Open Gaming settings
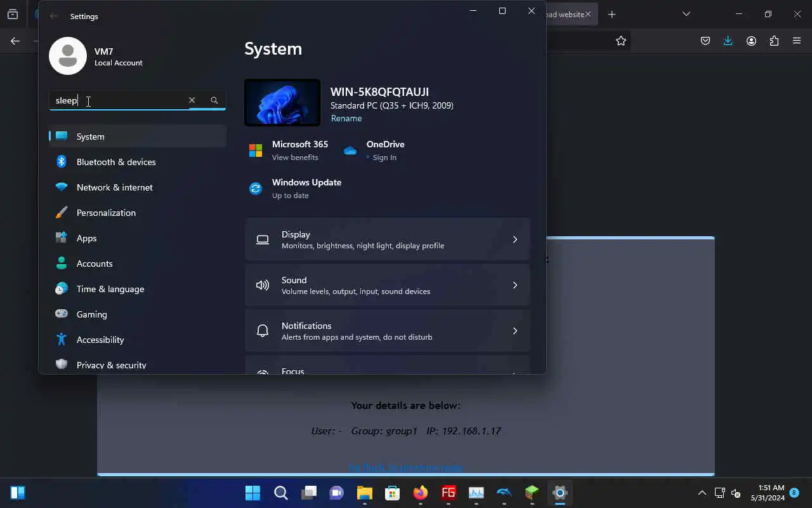 point(138,314)
